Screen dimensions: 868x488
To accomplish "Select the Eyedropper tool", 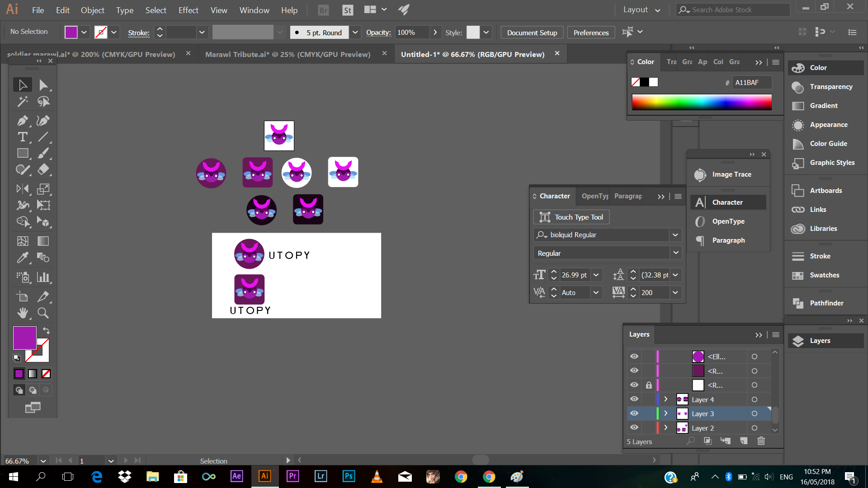I will coord(23,258).
